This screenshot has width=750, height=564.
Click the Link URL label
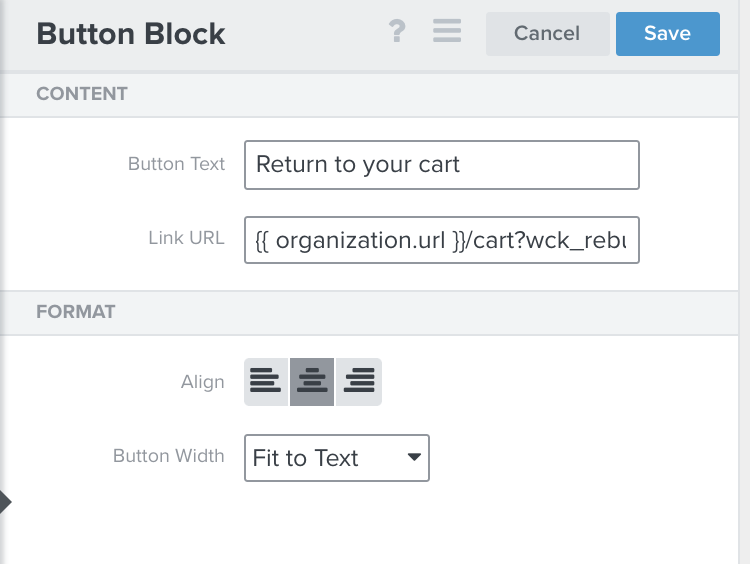pyautogui.click(x=186, y=239)
